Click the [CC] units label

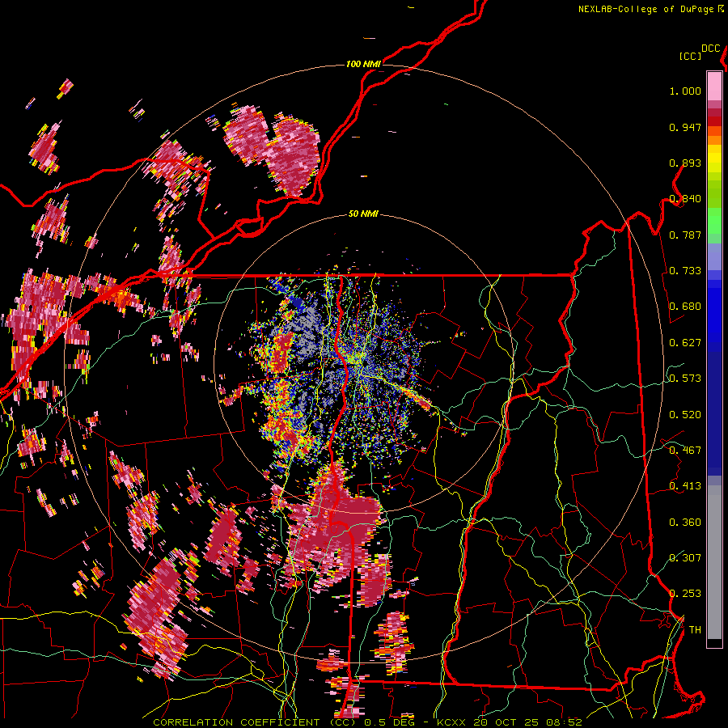(x=690, y=56)
